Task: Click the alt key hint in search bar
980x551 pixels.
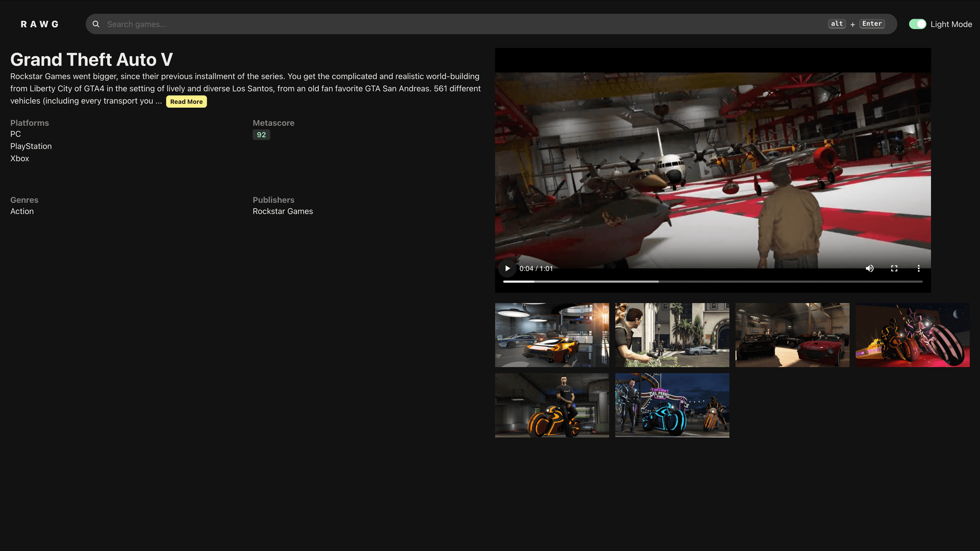Action: (x=837, y=24)
